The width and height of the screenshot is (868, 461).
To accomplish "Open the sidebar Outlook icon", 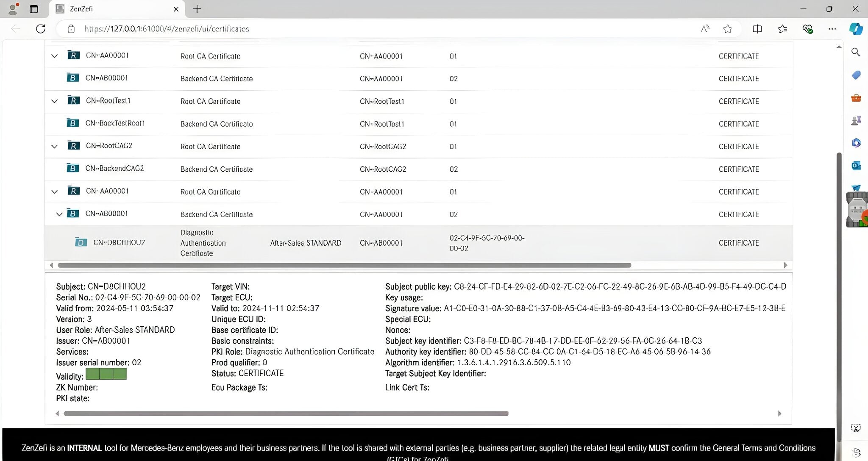I will pyautogui.click(x=856, y=166).
